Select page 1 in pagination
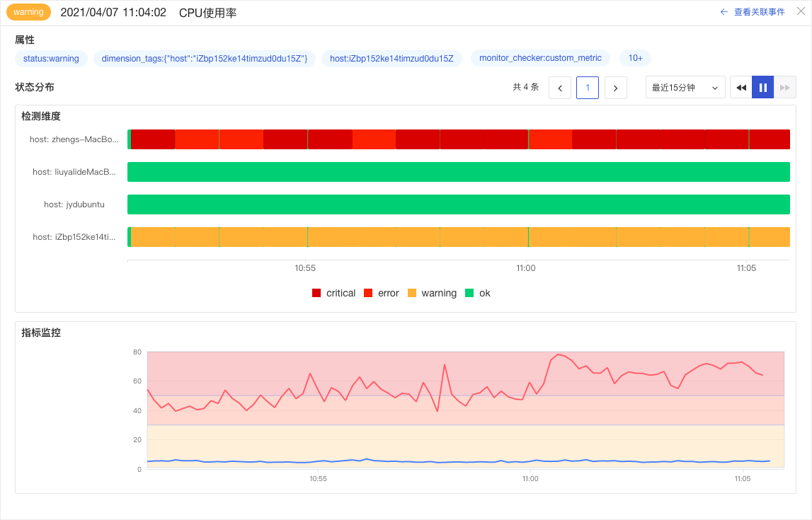 point(588,88)
